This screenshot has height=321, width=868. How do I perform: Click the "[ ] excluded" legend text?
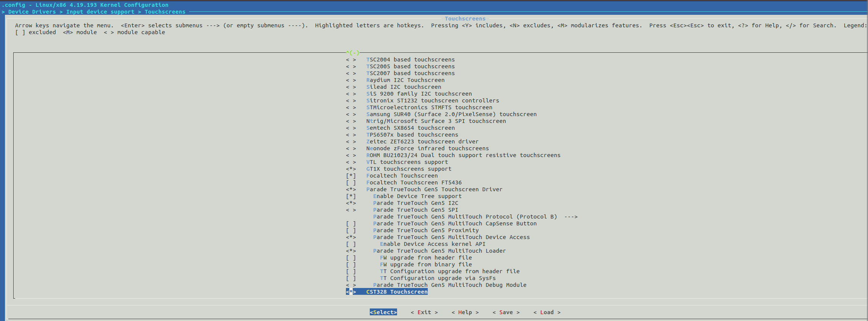(36, 32)
